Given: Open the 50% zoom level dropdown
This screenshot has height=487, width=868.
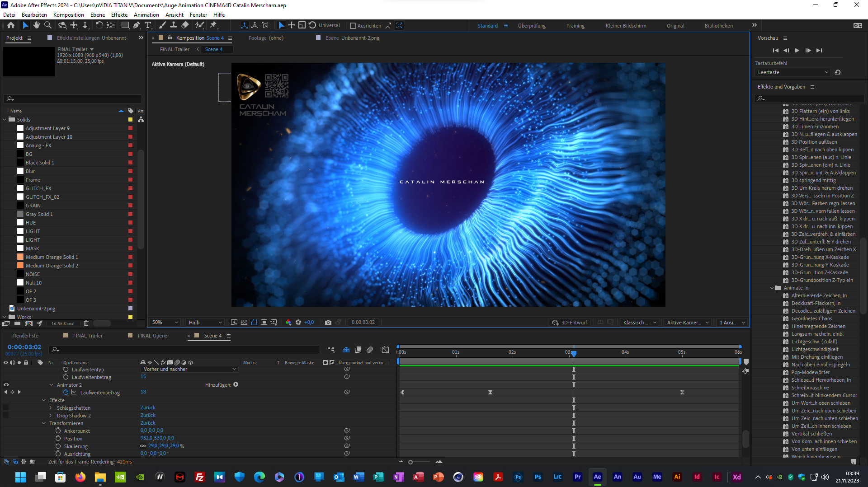Looking at the screenshot, I should 165,323.
